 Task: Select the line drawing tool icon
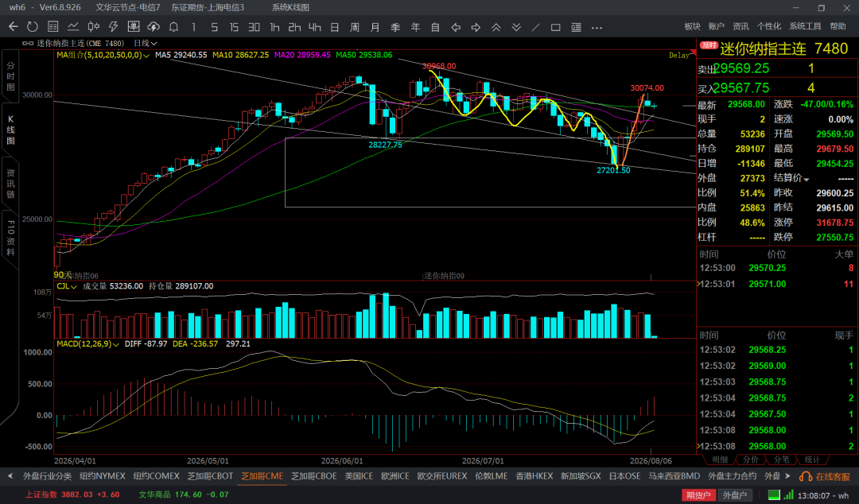tap(536, 27)
